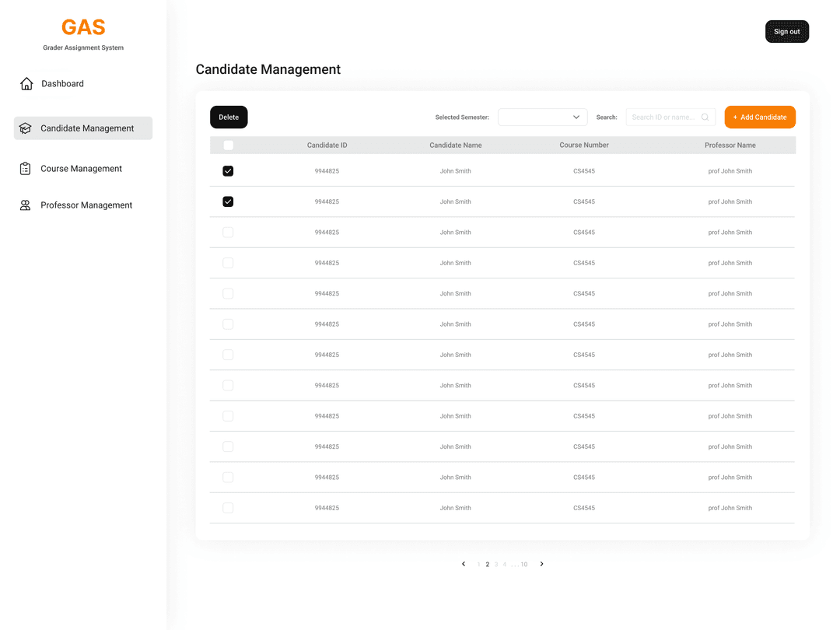Sign out of the system
The height and width of the screenshot is (630, 840).
[786, 31]
